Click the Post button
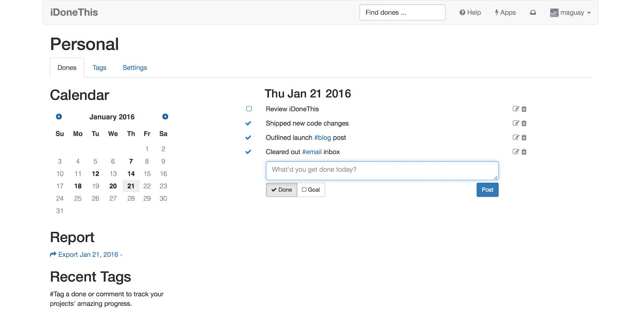Image resolution: width=644 pixels, height=313 pixels. point(487,190)
